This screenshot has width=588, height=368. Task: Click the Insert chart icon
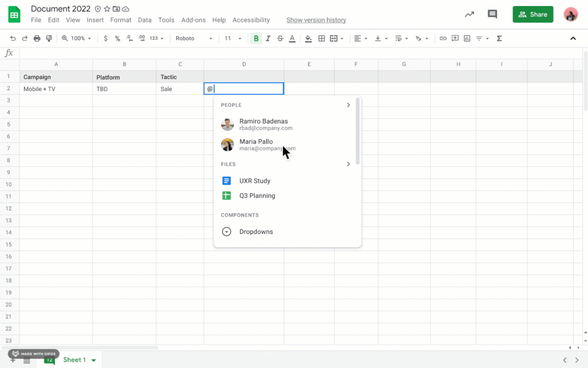click(467, 38)
